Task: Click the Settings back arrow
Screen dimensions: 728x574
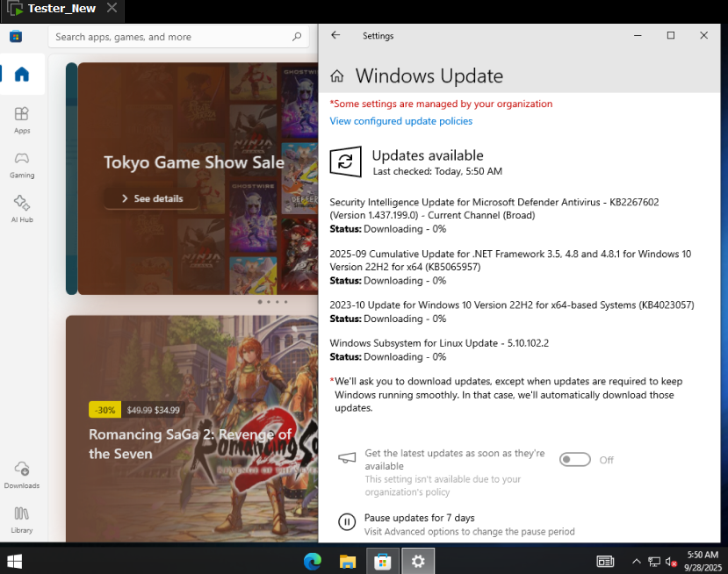Action: (x=335, y=35)
